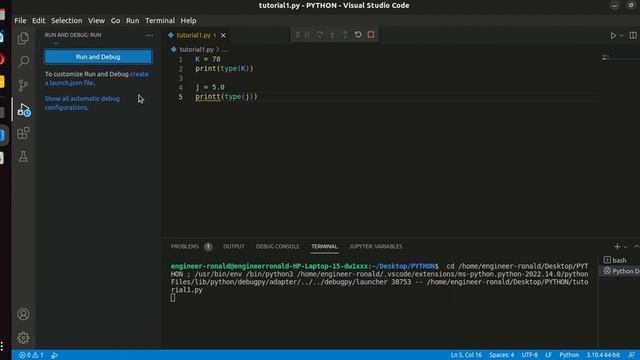Close the tutorial1.py tab
640x360 pixels.
pos(223,36)
